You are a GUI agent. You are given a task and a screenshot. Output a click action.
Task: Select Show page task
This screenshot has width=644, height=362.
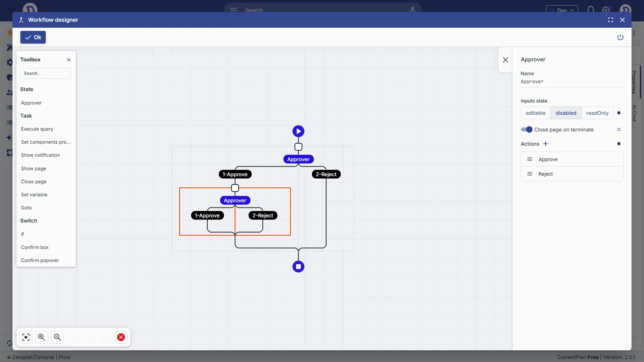click(34, 169)
